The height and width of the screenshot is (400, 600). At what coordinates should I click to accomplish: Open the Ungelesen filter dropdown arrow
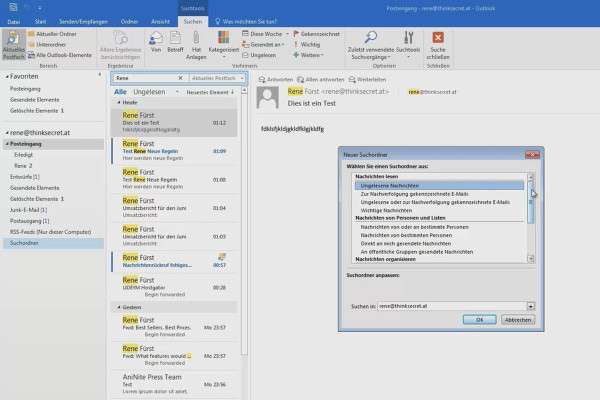[177, 92]
